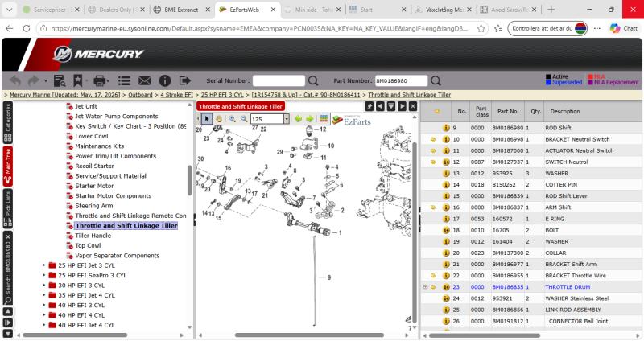Viewport: 644px width, 341px height.
Task: Select Steering Arm in the tree
Action: [93, 206]
